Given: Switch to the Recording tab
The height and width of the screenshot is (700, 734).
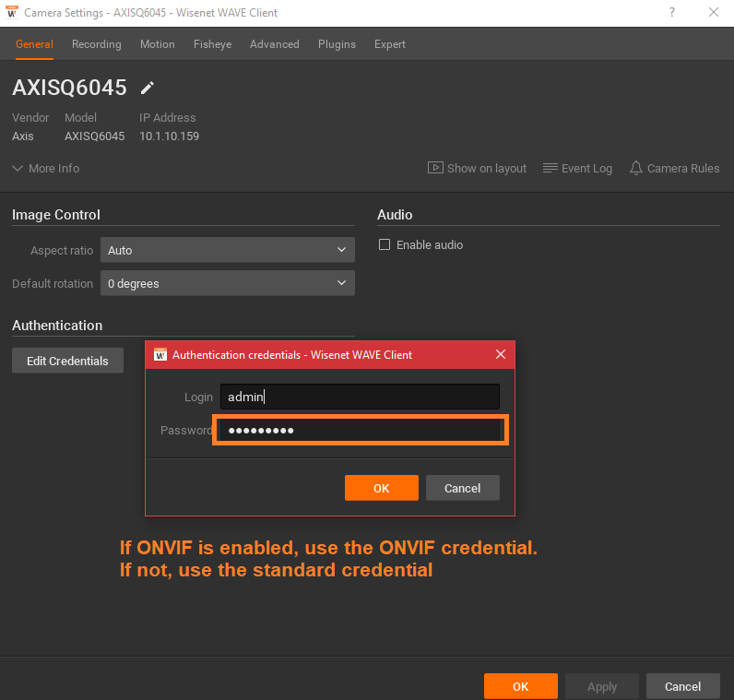Looking at the screenshot, I should click(x=97, y=44).
